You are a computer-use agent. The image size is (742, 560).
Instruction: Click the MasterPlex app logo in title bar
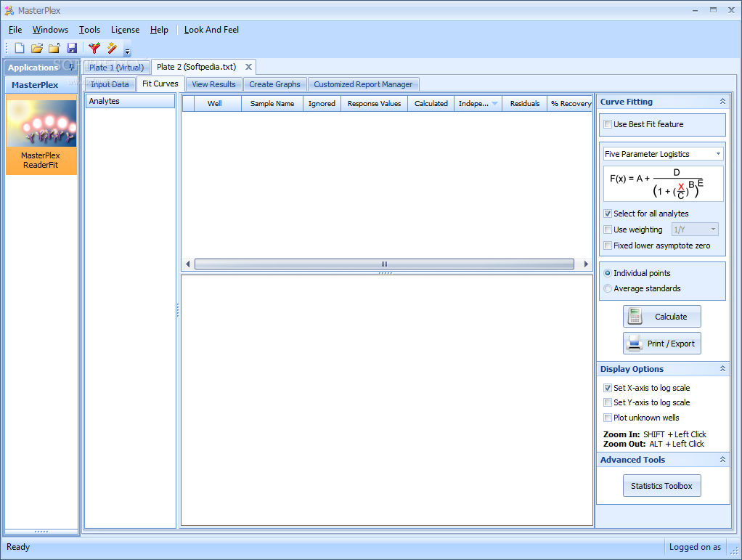click(9, 10)
